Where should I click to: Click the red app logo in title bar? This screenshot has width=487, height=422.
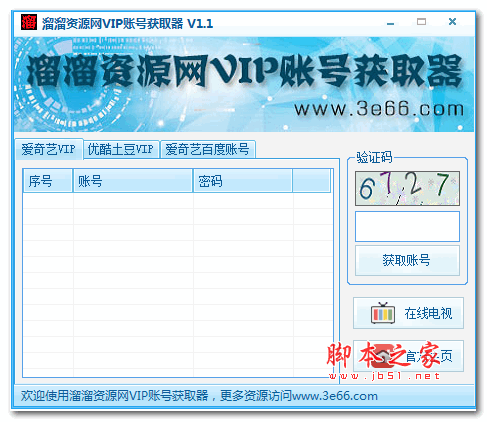tap(29, 22)
